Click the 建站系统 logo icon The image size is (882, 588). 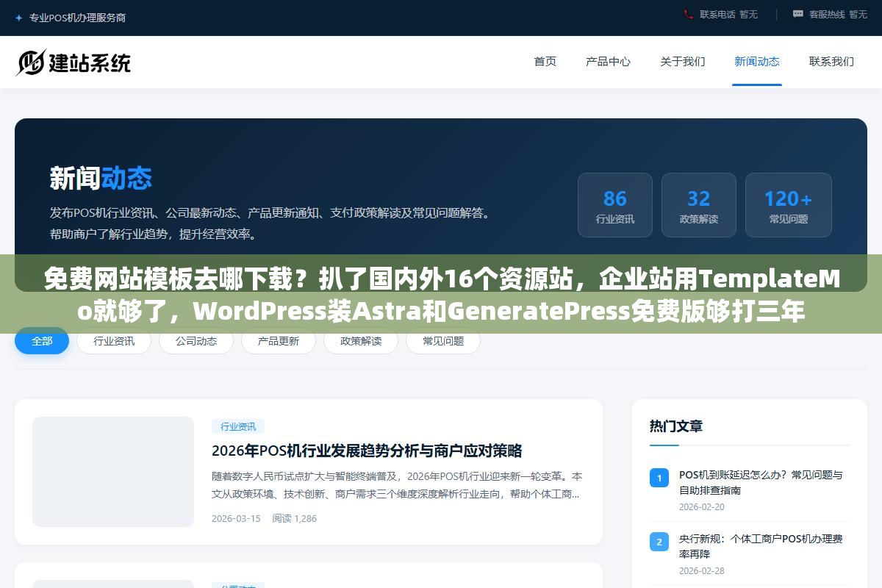pyautogui.click(x=30, y=62)
